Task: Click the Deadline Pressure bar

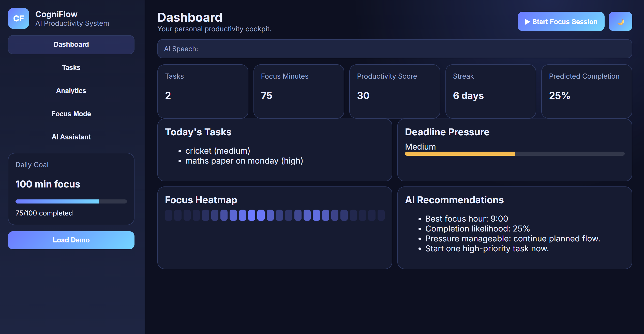Action: coord(514,154)
